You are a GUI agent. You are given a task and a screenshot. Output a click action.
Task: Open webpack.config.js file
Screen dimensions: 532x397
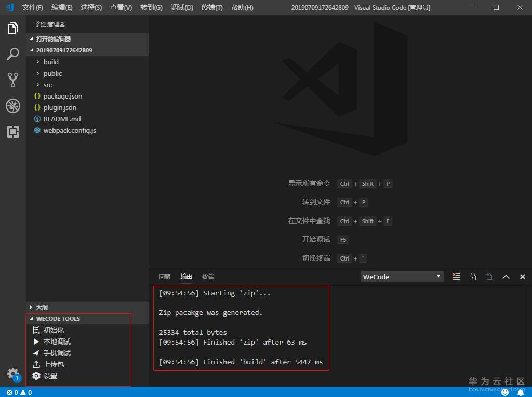point(87,131)
